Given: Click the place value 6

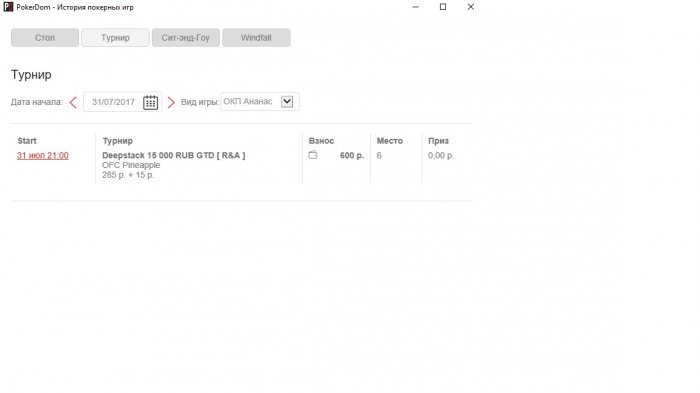Looking at the screenshot, I should (x=379, y=155).
